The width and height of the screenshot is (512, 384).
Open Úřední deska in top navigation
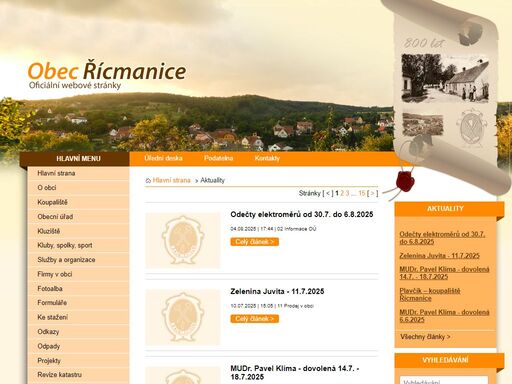pos(163,158)
